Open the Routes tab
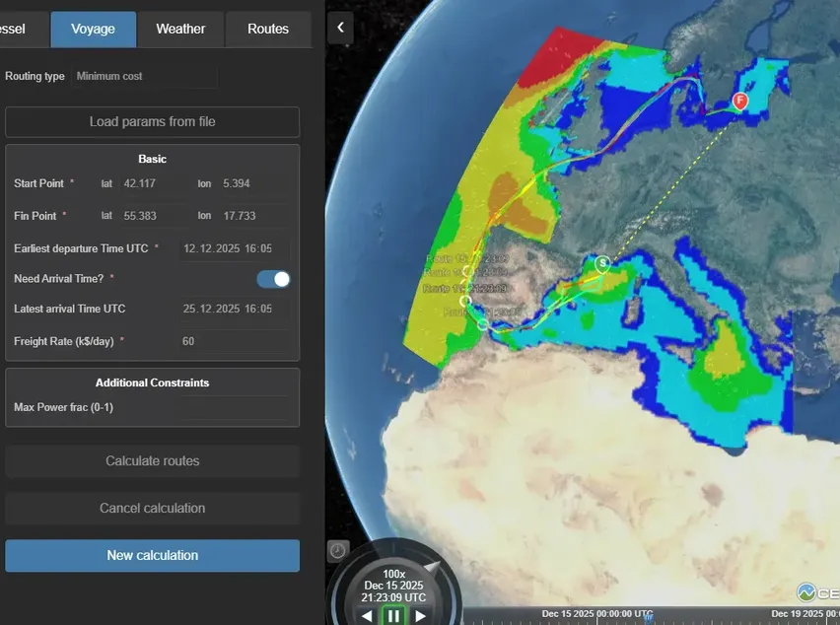The image size is (840, 625). coord(268,29)
